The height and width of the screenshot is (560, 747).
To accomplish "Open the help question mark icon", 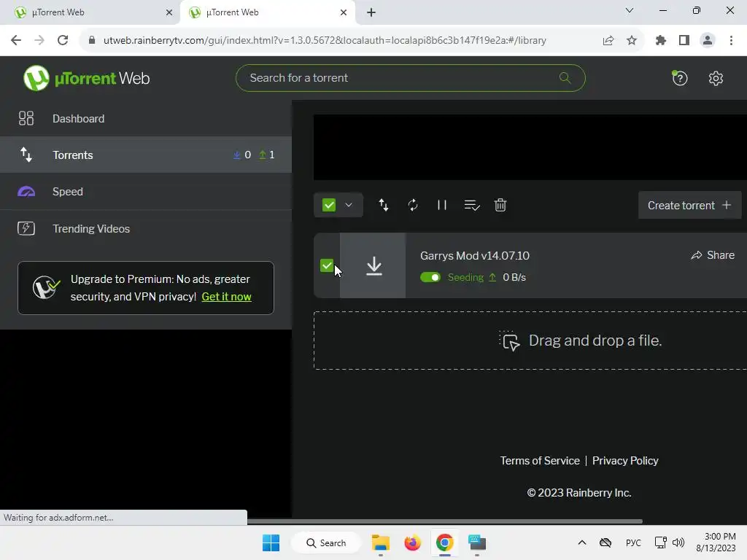I will (680, 78).
